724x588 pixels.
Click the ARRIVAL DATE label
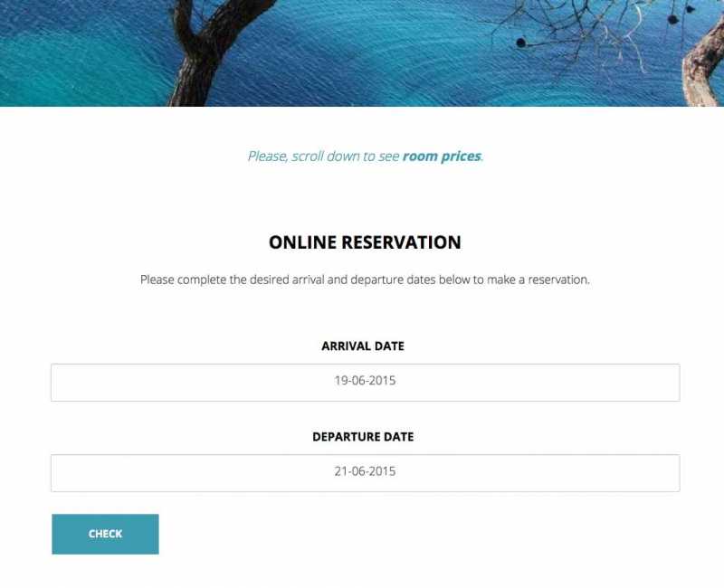pyautogui.click(x=363, y=346)
